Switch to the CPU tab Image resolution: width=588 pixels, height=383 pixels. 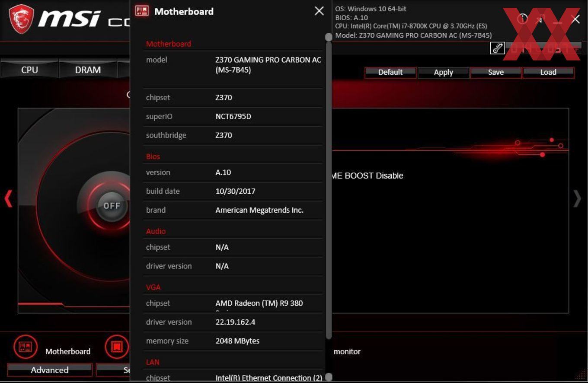click(x=29, y=70)
